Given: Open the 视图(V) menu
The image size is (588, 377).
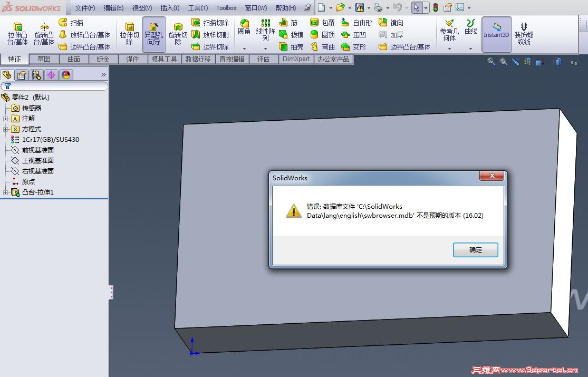Looking at the screenshot, I should pos(142,7).
